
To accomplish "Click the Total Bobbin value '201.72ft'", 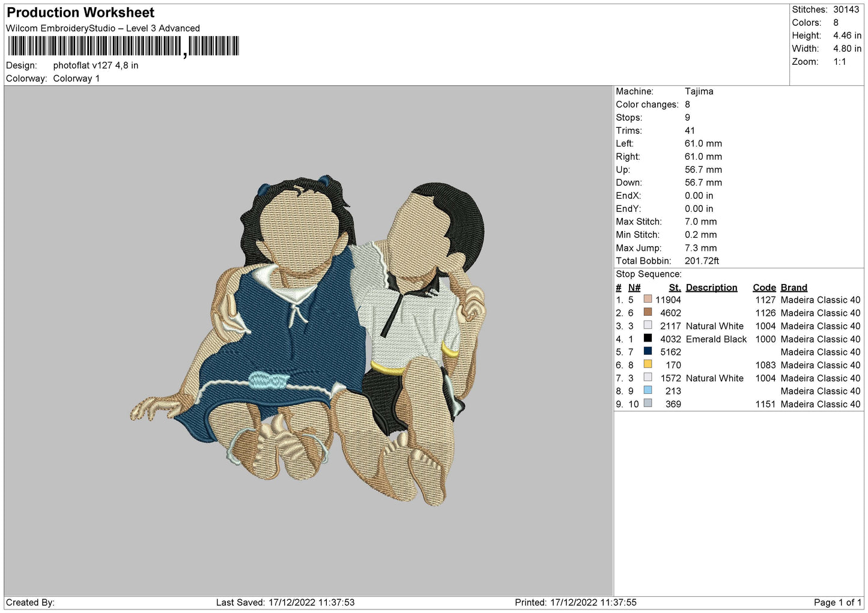I will [702, 261].
